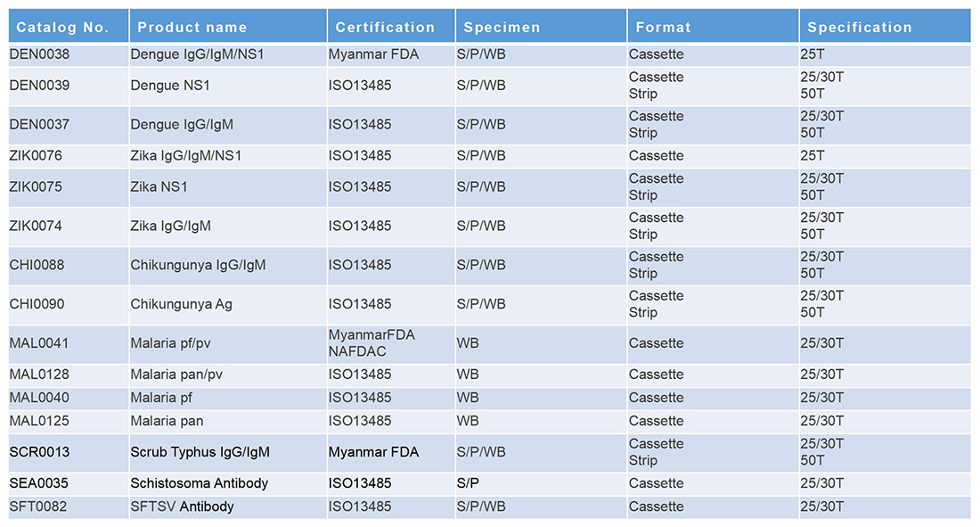Click the Certification column header
980x527 pixels.
coord(385,27)
